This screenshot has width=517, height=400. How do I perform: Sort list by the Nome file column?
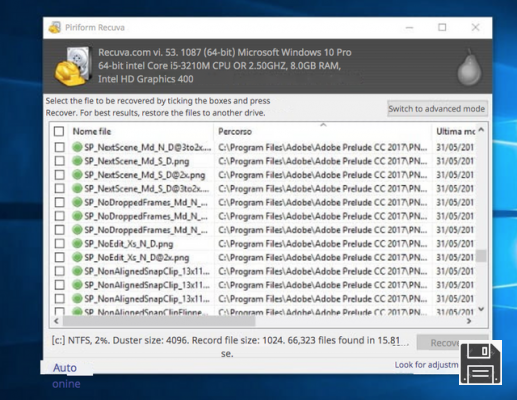tap(92, 131)
